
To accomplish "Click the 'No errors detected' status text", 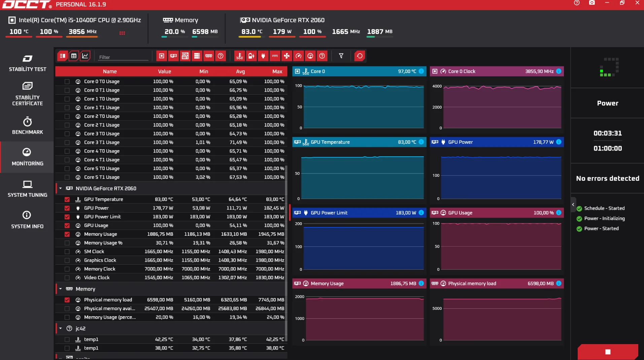I will (x=608, y=178).
